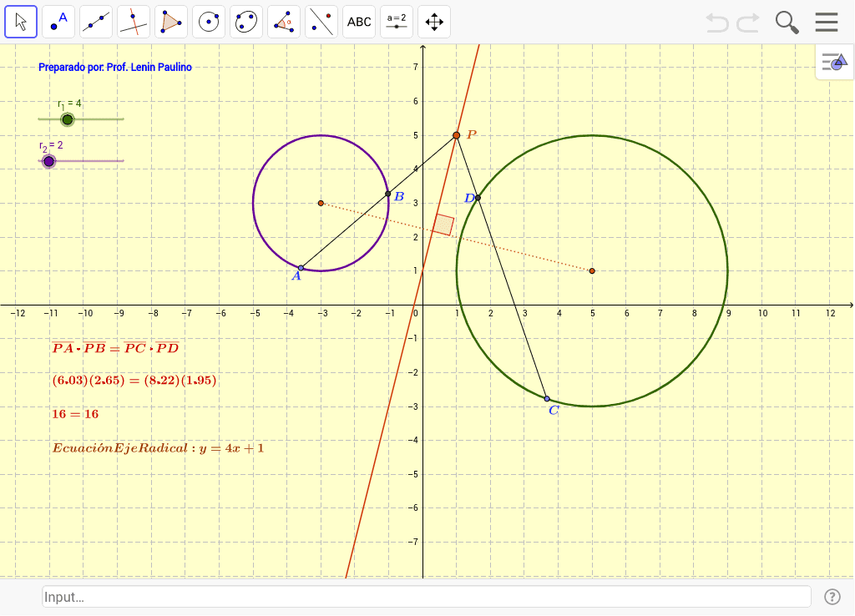Choose the Move Graphics View tool
The image size is (855, 616).
[434, 21]
